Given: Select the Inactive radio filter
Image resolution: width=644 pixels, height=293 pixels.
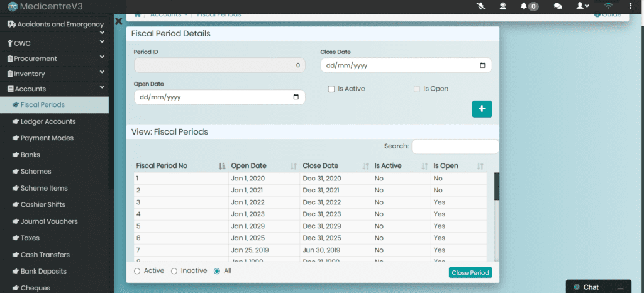Looking at the screenshot, I should (x=175, y=271).
